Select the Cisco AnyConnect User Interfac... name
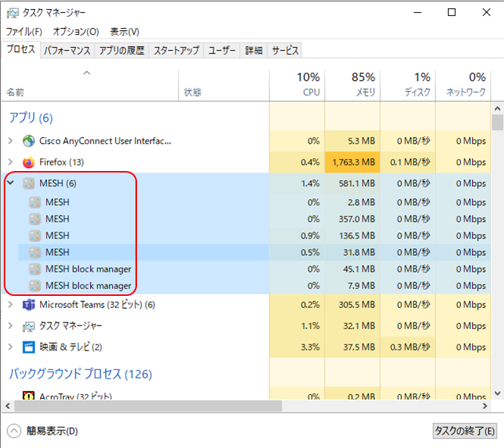 [105, 141]
